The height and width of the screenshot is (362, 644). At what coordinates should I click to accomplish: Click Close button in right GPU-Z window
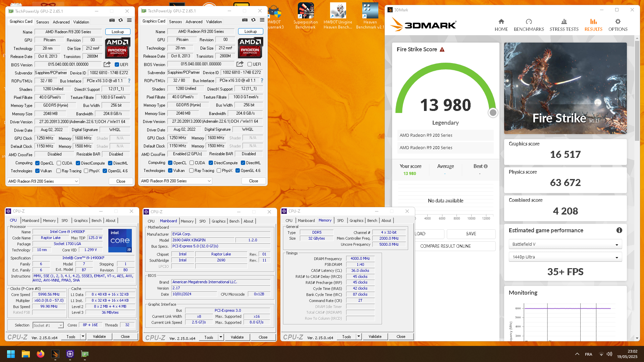(254, 181)
